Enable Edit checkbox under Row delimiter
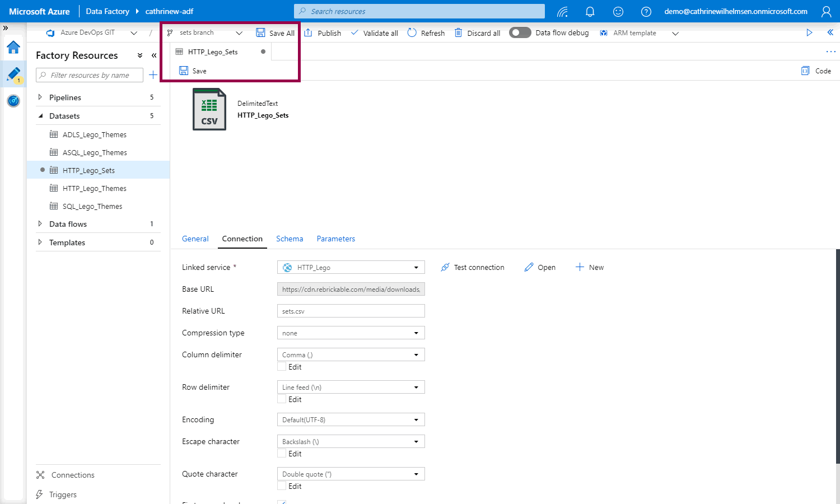The image size is (840, 504). point(282,399)
